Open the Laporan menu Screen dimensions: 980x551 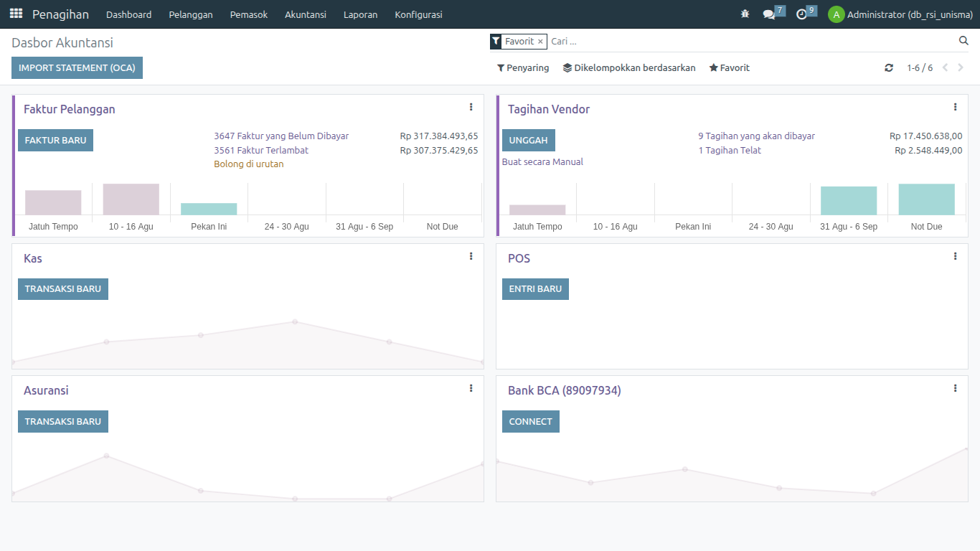(x=360, y=14)
